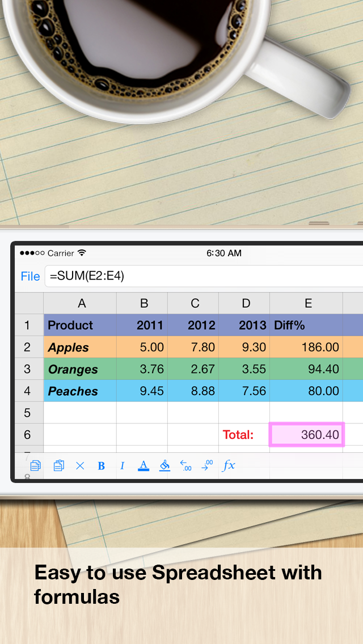Select cell with value 3.76
Screen dimensions: 363x644
(x=142, y=369)
